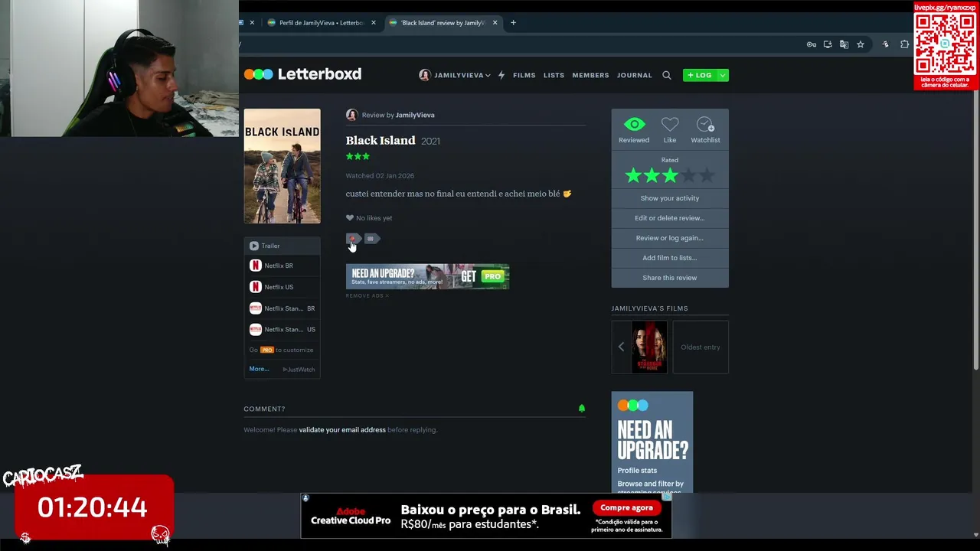Click the password key icon in address bar
The height and width of the screenshot is (551, 980).
point(812,44)
